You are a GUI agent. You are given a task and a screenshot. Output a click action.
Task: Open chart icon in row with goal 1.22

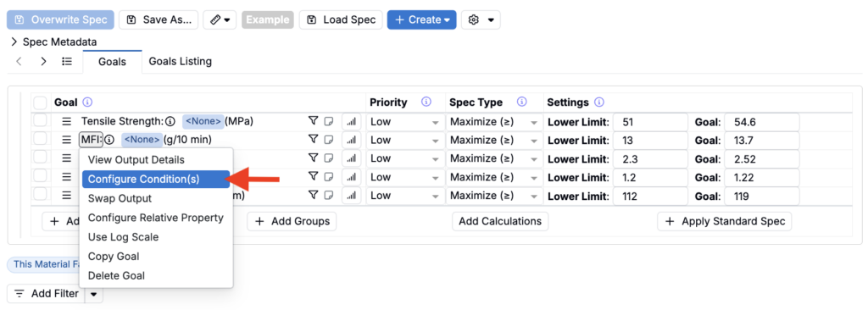(352, 177)
